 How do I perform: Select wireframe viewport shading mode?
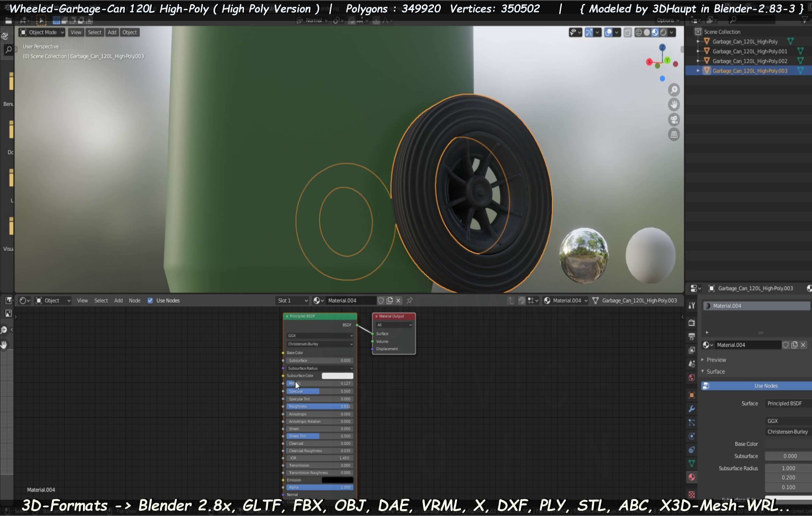[x=638, y=32]
